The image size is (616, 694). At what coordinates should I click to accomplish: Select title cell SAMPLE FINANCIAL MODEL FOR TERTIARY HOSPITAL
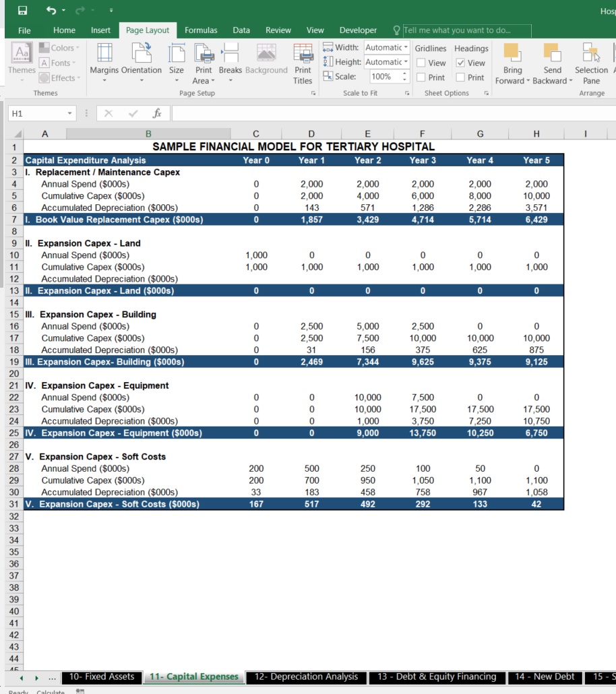(293, 146)
